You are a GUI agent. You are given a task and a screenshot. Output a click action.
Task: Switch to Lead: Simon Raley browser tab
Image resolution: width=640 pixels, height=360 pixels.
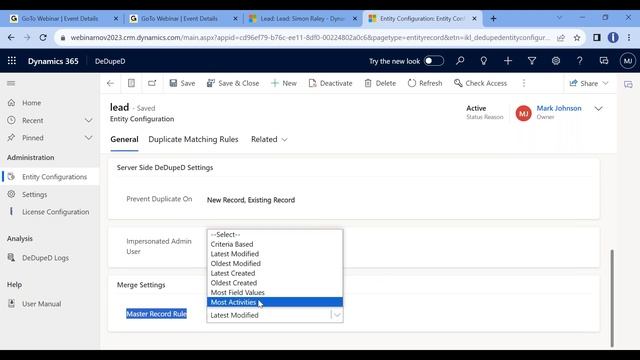coord(302,19)
